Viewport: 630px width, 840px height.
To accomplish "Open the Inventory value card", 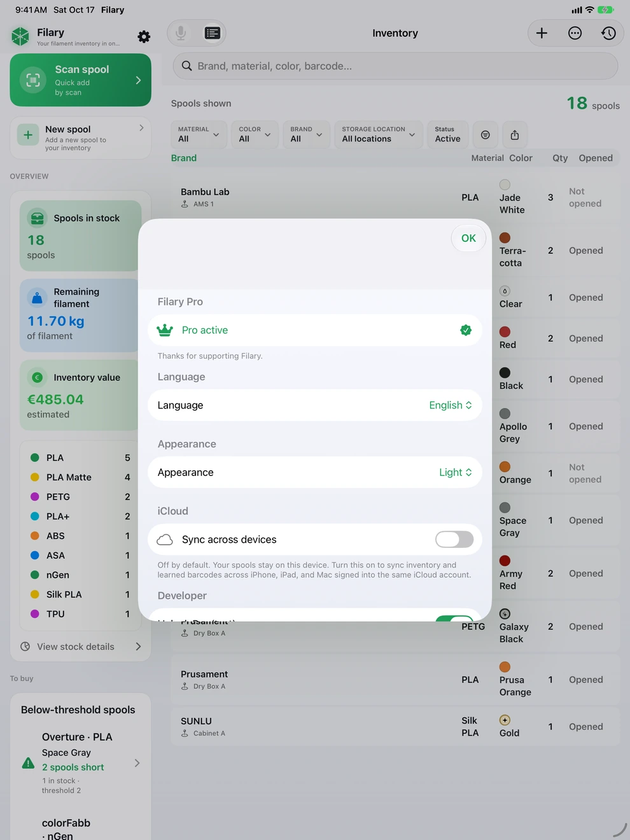I will [x=79, y=395].
